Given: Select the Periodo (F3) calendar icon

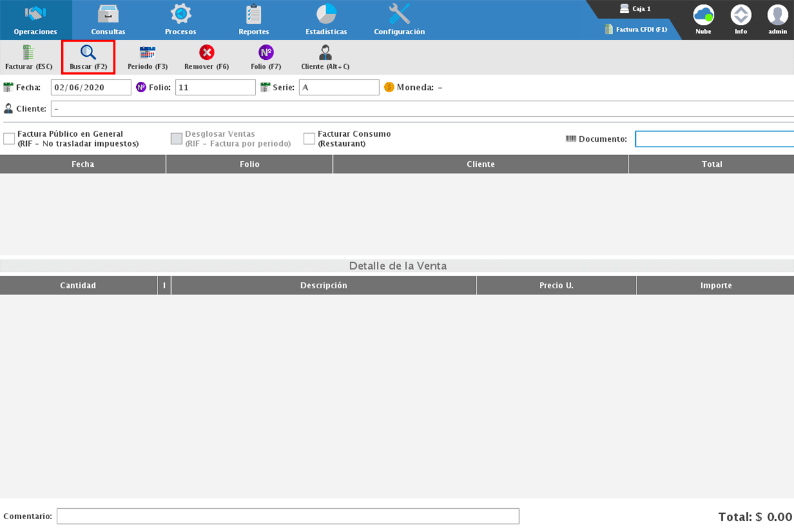Looking at the screenshot, I should 147,53.
